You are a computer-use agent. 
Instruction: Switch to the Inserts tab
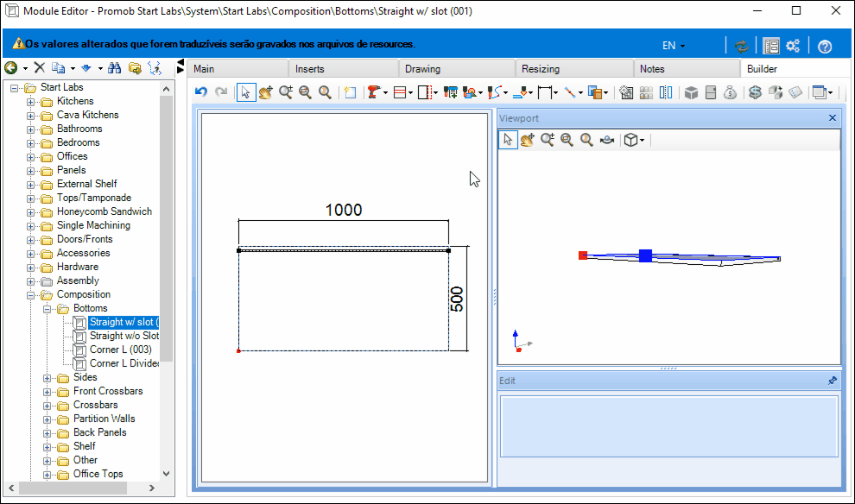[x=344, y=69]
